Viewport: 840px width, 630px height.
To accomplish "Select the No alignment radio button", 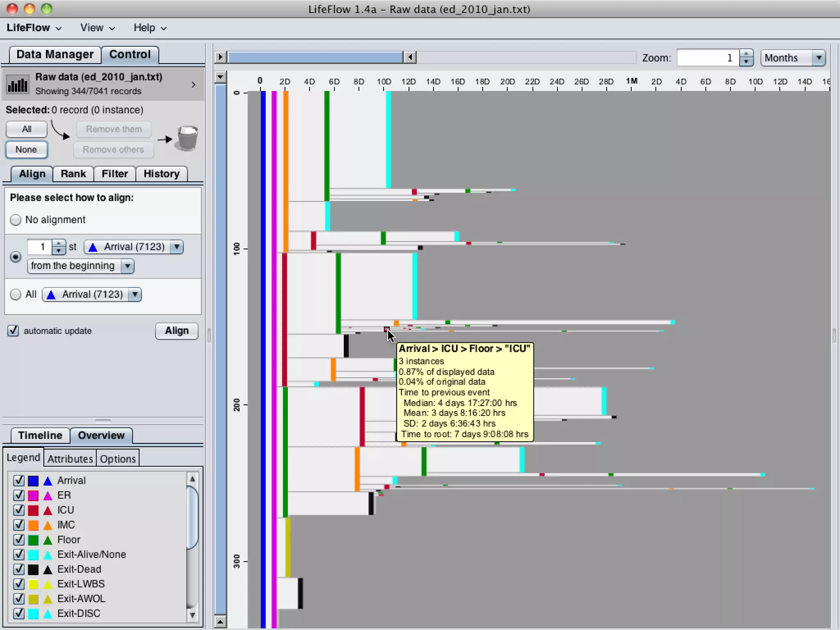I will pyautogui.click(x=16, y=220).
